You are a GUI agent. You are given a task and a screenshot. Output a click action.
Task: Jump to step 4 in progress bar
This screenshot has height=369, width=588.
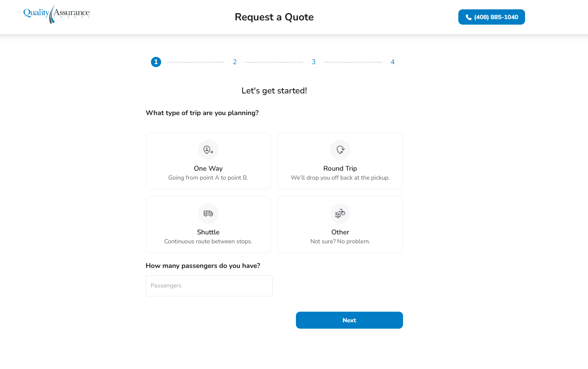[x=393, y=62]
